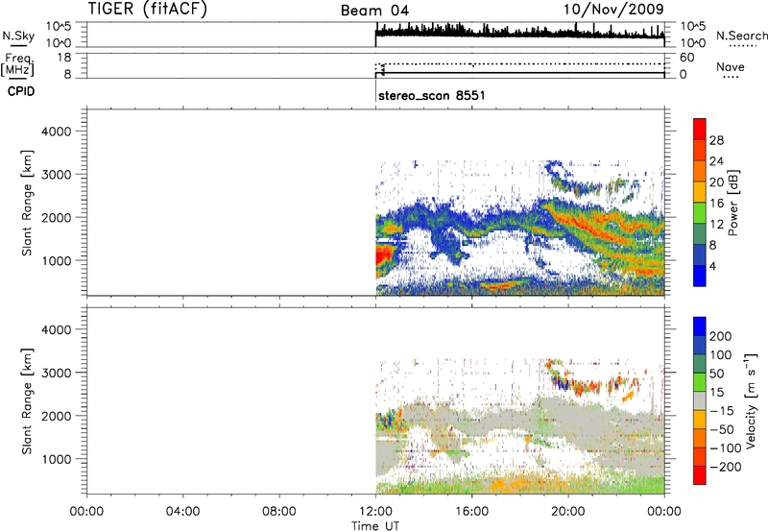Select the CPID row label
Viewport: 768px width, 532px height.
pos(21,91)
